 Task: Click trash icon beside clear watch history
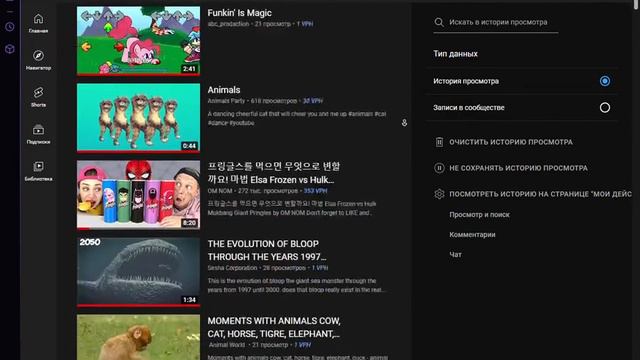(439, 142)
